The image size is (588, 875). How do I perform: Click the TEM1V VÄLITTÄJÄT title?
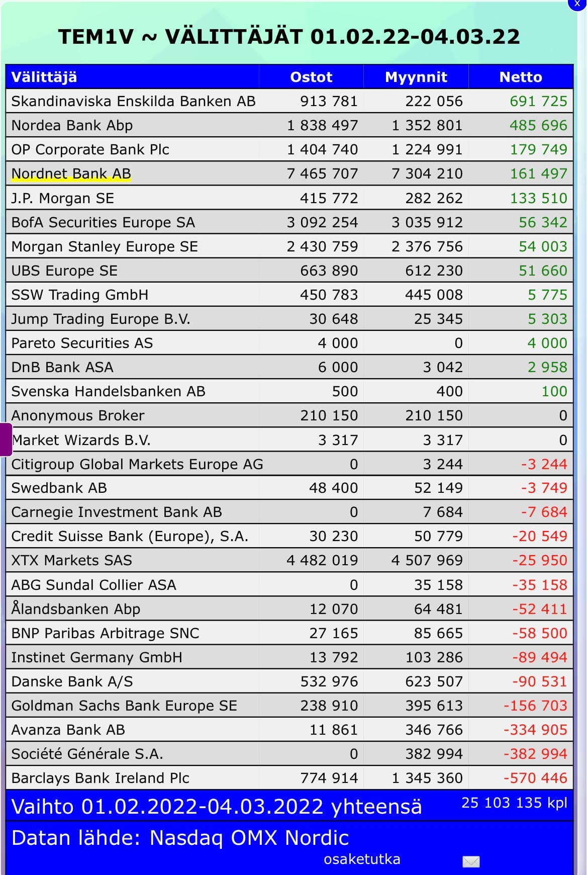[x=289, y=37]
